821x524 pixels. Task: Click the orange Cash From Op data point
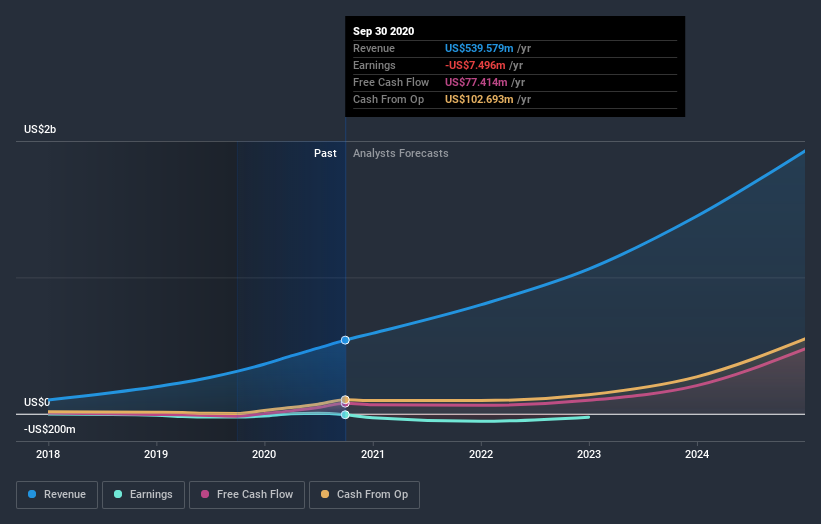[345, 399]
